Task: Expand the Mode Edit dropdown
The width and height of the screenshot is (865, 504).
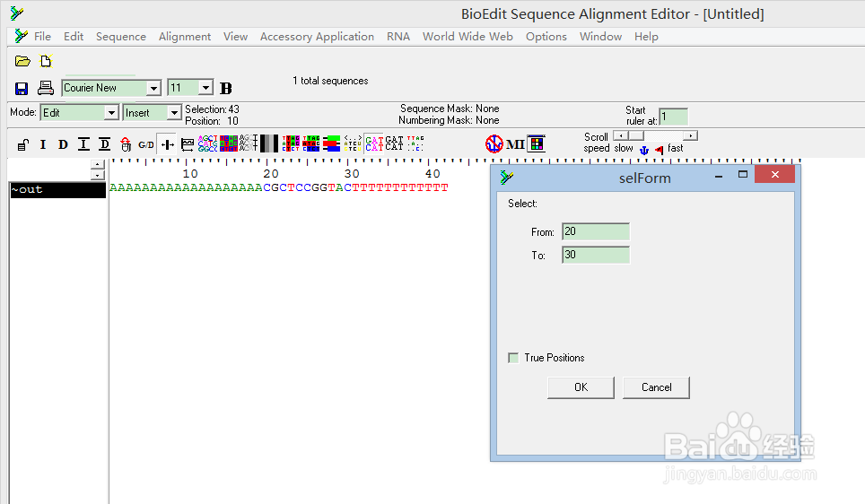Action: click(x=111, y=112)
